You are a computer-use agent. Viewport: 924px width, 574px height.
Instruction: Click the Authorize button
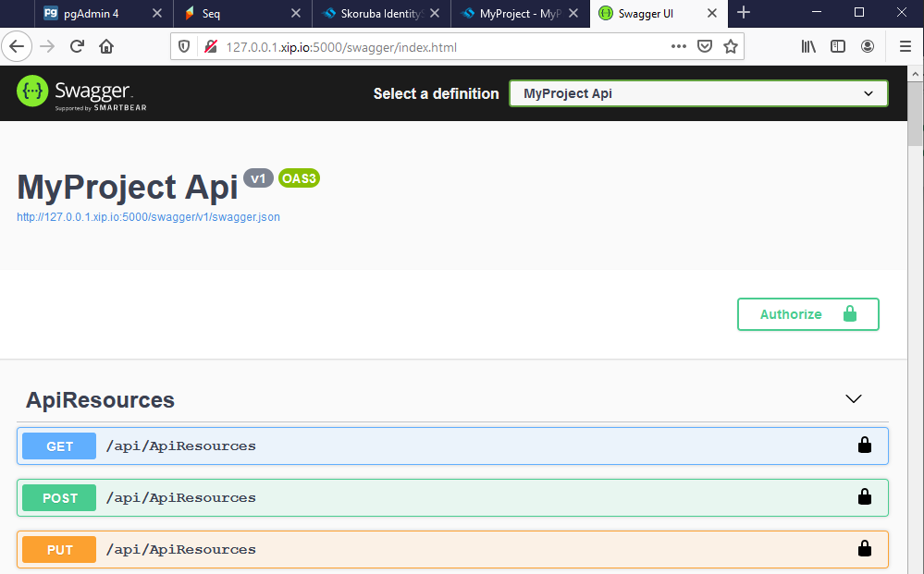point(807,314)
